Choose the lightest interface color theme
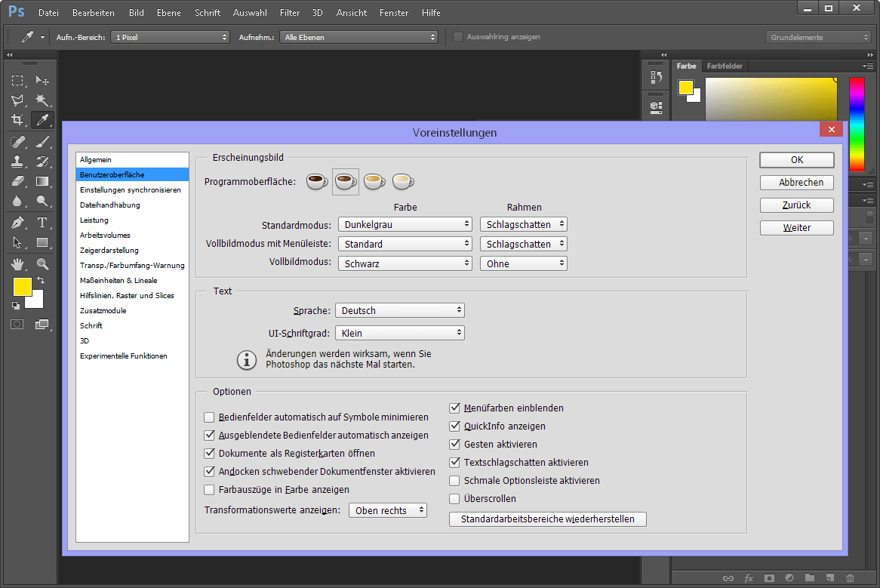This screenshot has width=880, height=588. tap(403, 181)
